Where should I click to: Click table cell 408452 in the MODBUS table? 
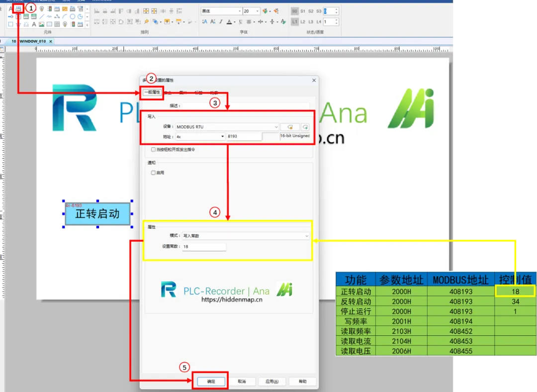460,331
